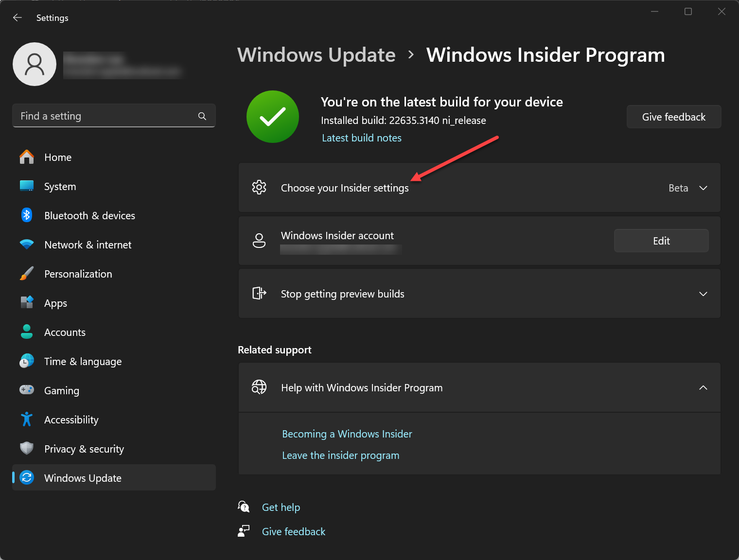Select Accessibility in the sidebar
The width and height of the screenshot is (739, 560).
pos(114,420)
